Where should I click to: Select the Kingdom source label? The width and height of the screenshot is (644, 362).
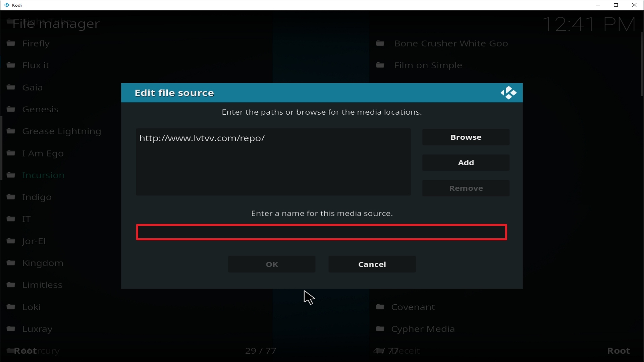43,263
